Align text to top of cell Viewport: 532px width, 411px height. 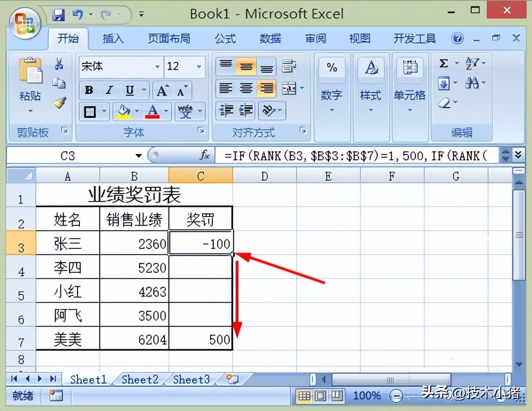226,66
